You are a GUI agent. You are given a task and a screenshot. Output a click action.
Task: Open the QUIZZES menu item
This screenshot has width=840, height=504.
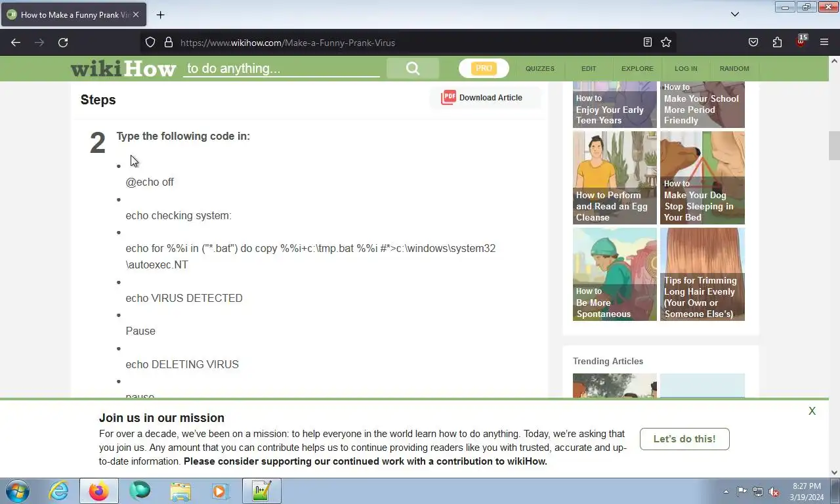pos(540,68)
